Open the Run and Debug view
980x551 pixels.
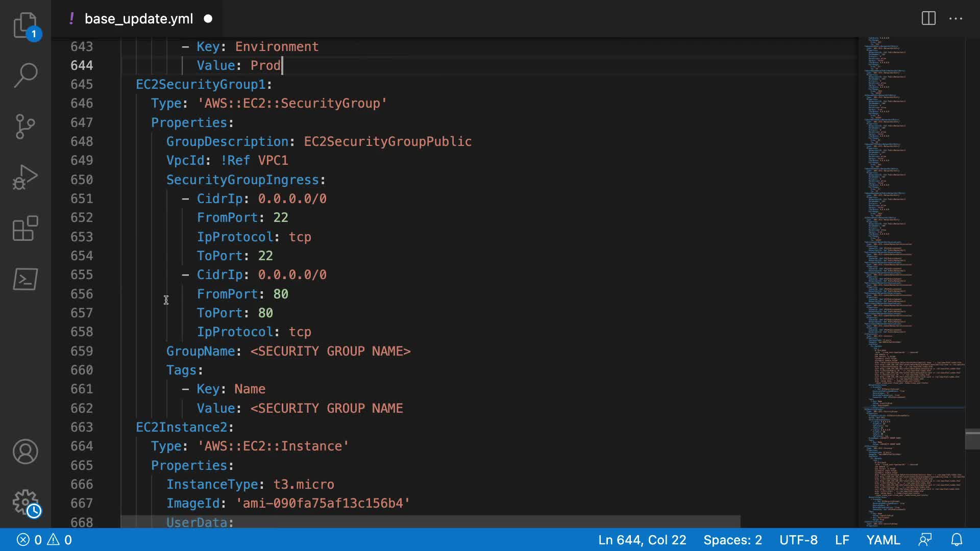pyautogui.click(x=25, y=177)
